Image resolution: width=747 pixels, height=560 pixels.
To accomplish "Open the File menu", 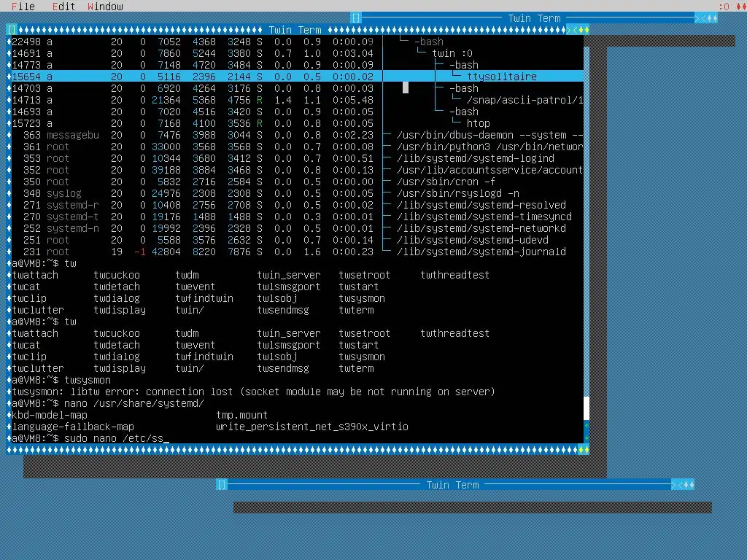I will tap(23, 6).
